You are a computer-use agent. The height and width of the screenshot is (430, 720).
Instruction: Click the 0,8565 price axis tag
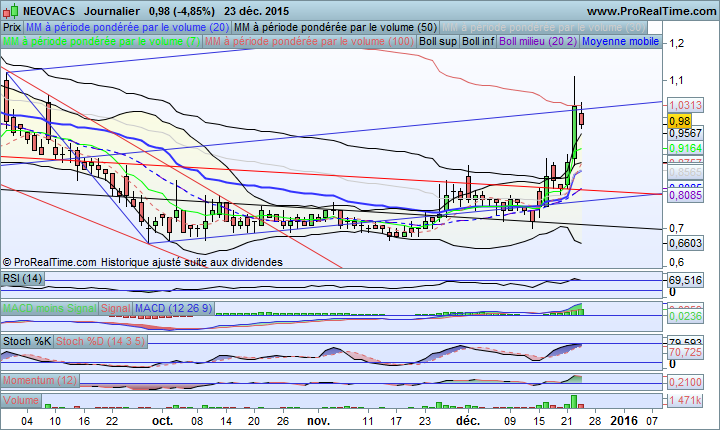[x=685, y=172]
